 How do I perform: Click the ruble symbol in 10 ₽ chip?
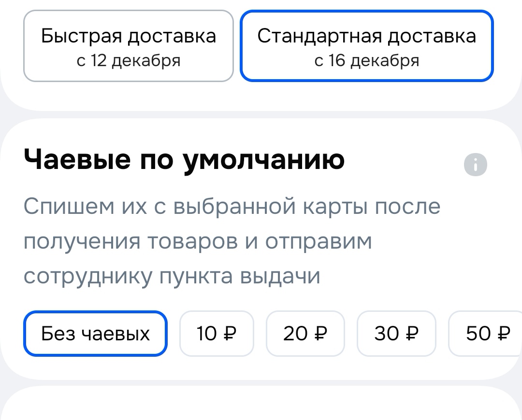tap(231, 334)
